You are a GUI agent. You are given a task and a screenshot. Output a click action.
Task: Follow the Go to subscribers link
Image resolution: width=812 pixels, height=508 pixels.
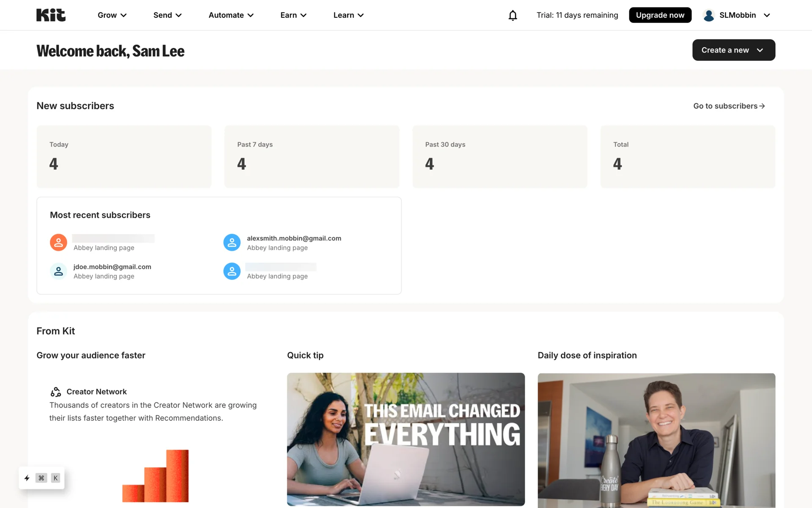(x=729, y=106)
